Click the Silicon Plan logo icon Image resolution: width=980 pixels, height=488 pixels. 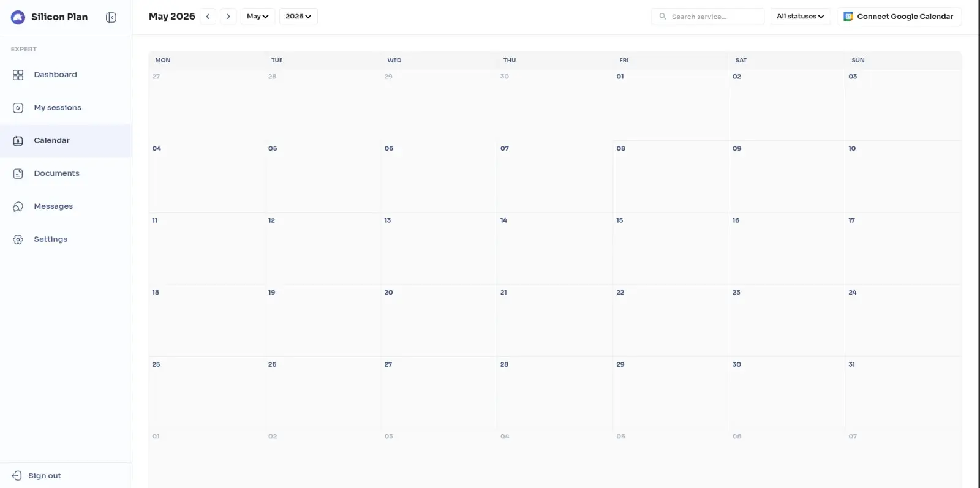[x=18, y=17]
